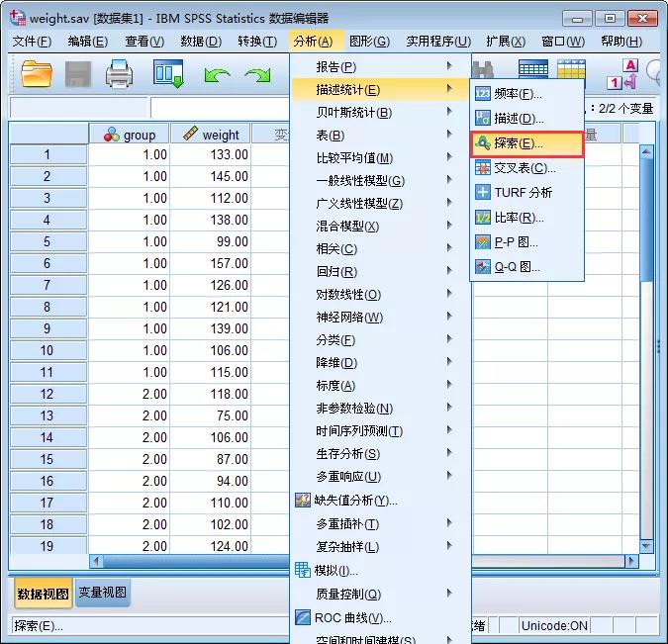Click the vertical scrollbar down arrow

[x=646, y=546]
